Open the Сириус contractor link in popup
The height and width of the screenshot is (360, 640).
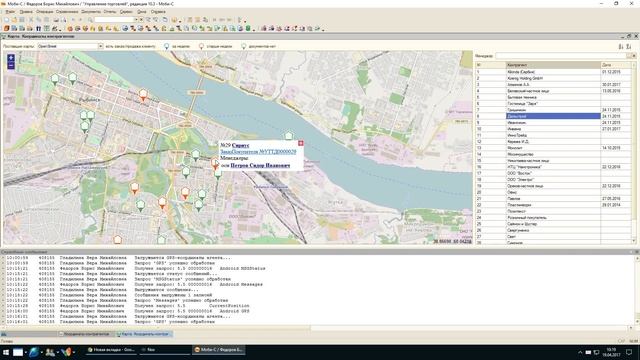coord(240,145)
